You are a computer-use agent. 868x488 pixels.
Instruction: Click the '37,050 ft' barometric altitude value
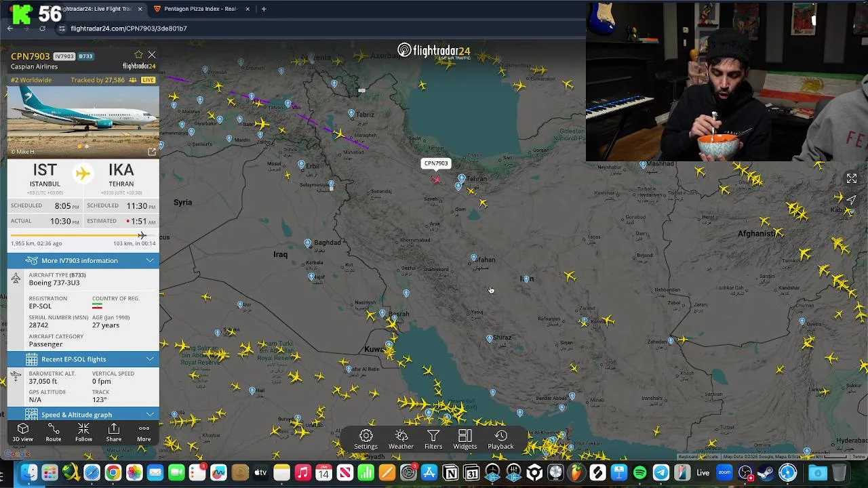point(43,382)
